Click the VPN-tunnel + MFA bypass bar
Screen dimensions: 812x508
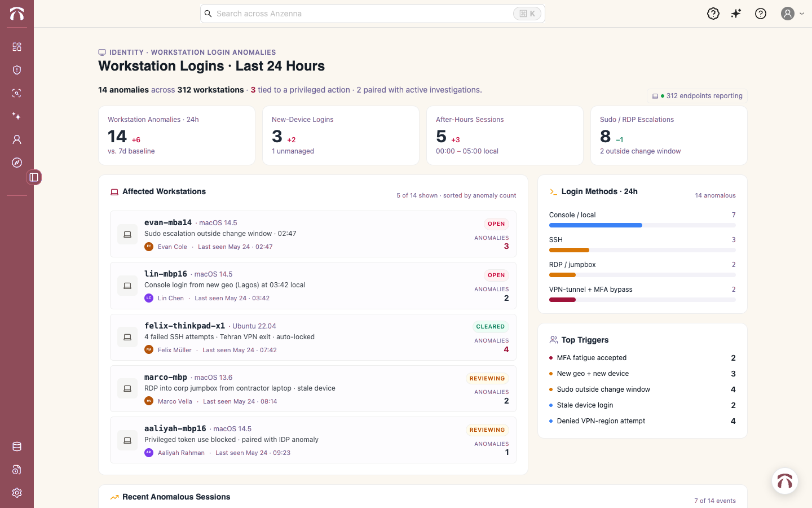coord(642,300)
